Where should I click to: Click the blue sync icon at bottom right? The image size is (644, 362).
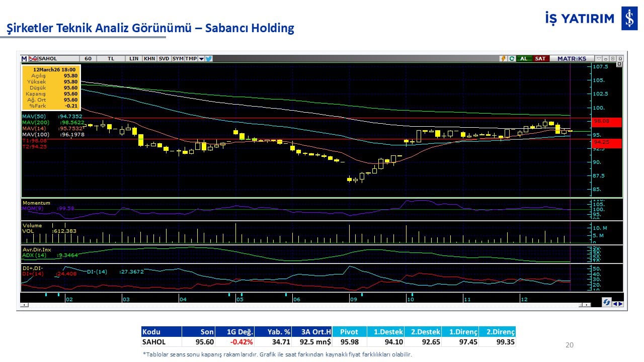(x=606, y=303)
